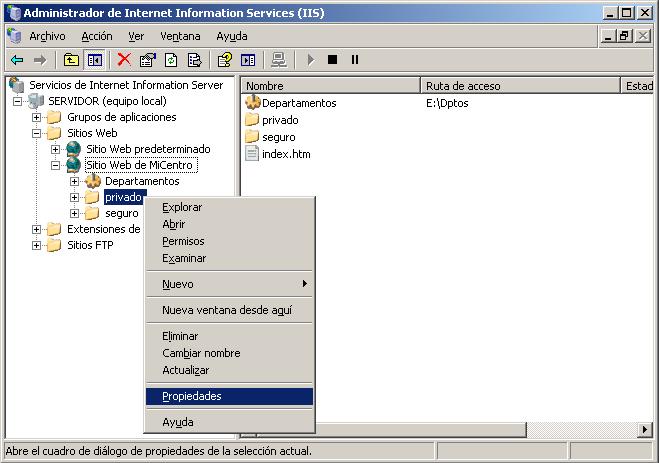
Task: Collapse the Sitios Web tree node
Action: 37,133
